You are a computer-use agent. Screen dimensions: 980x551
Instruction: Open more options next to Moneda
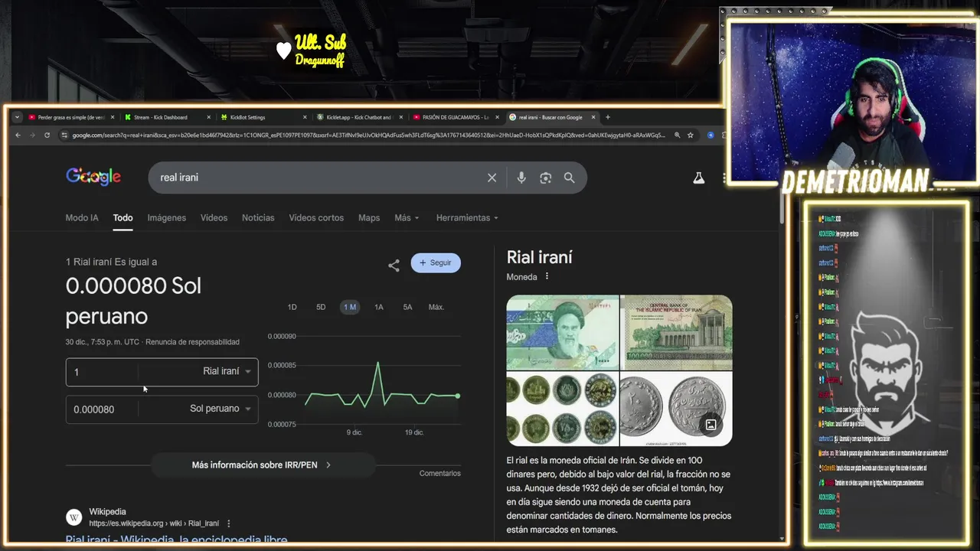click(x=547, y=276)
